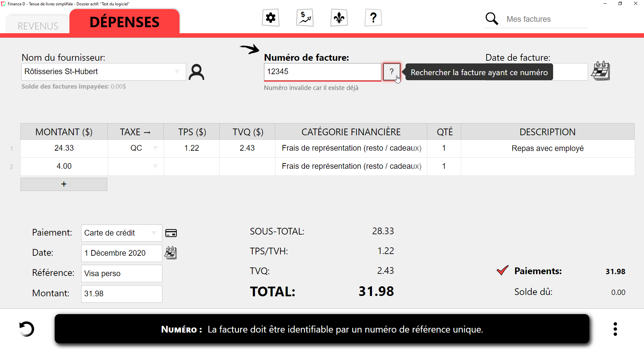Select the DÉPENSES tab
The width and height of the screenshot is (644, 349).
coord(124,21)
